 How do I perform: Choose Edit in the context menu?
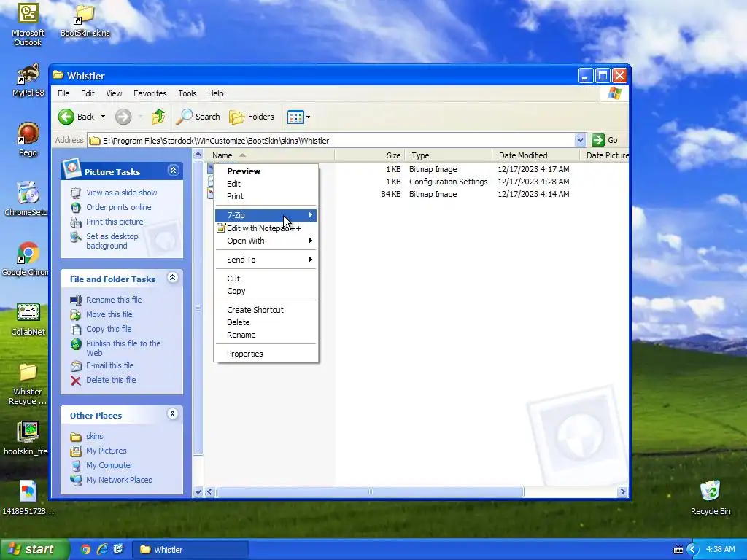tap(266, 184)
